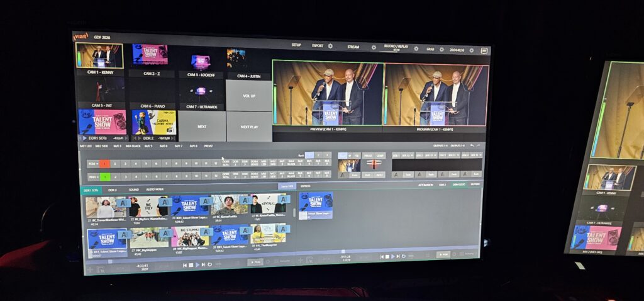Switch to the DDR 3 tab
Image resolution: width=644 pixels, height=301 pixels.
(x=113, y=190)
